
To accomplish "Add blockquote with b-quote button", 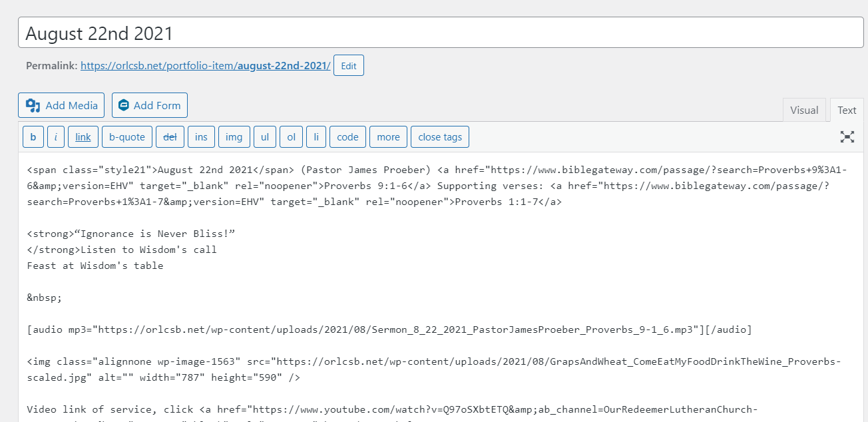I will click(127, 137).
